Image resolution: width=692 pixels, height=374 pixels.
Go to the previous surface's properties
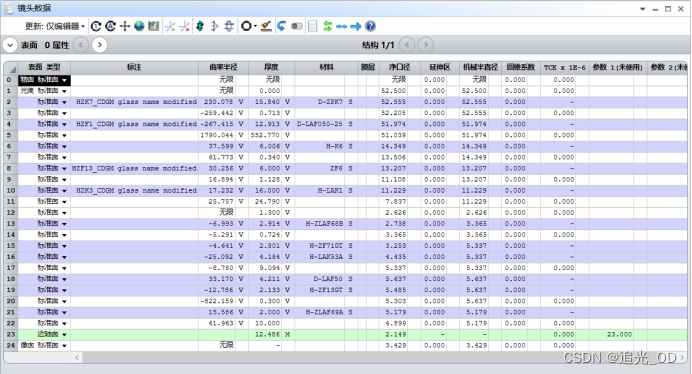81,45
